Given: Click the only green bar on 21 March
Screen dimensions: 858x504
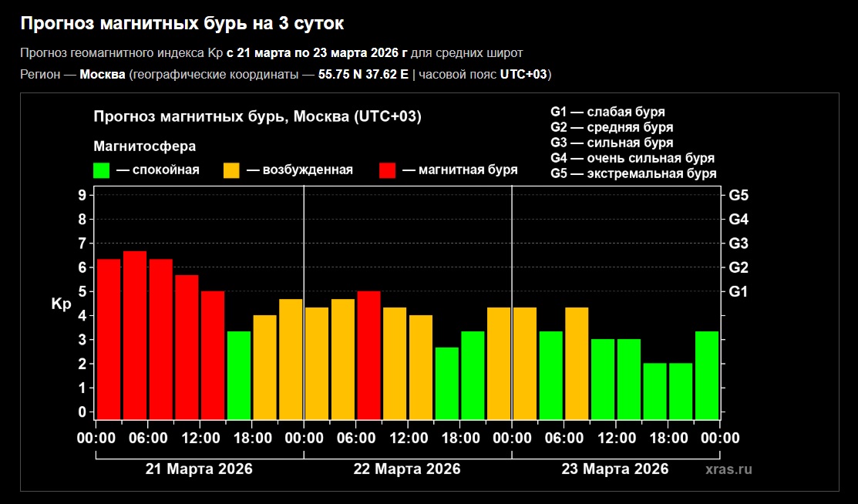Looking at the screenshot, I should click(239, 375).
